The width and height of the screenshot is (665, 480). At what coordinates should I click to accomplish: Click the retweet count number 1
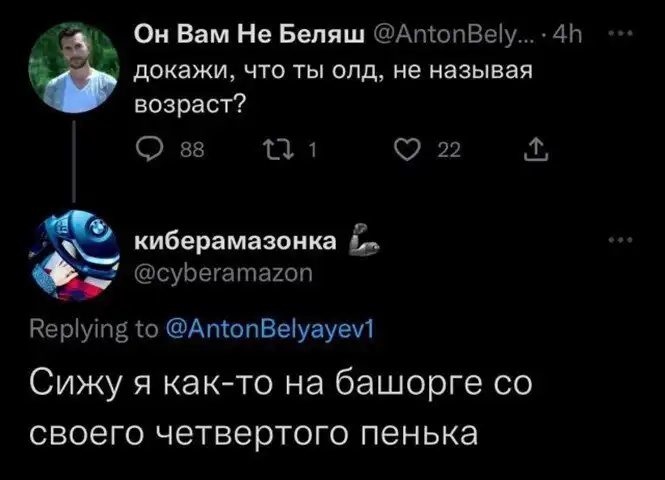pos(311,151)
